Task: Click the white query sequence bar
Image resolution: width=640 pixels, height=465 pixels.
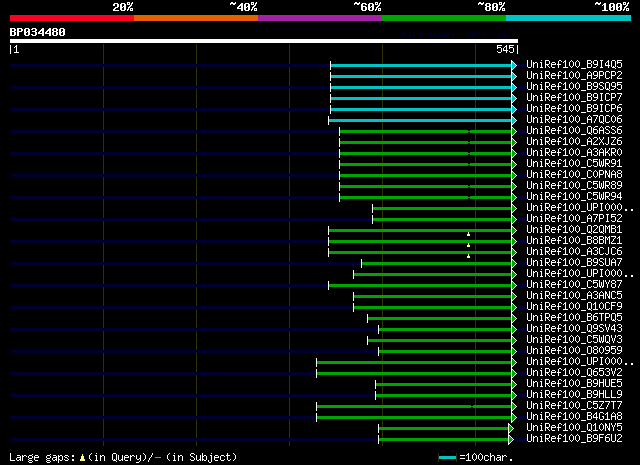Action: pyautogui.click(x=264, y=41)
